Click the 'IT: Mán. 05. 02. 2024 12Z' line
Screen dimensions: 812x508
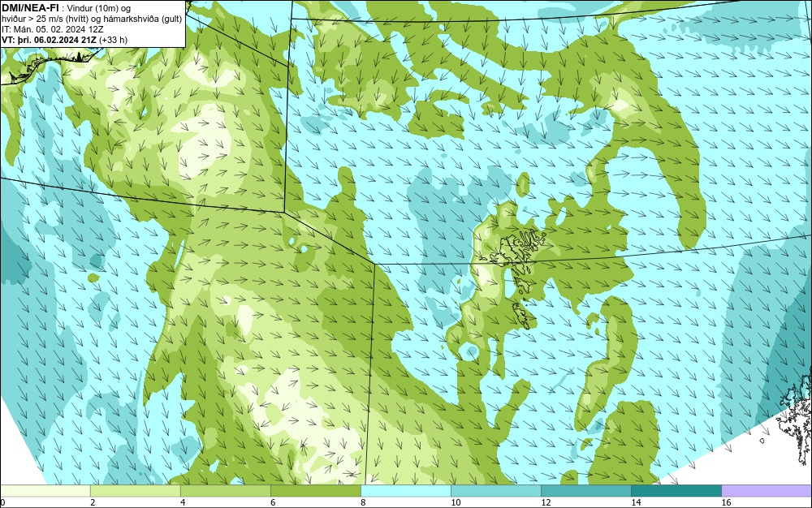pyautogui.click(x=52, y=29)
